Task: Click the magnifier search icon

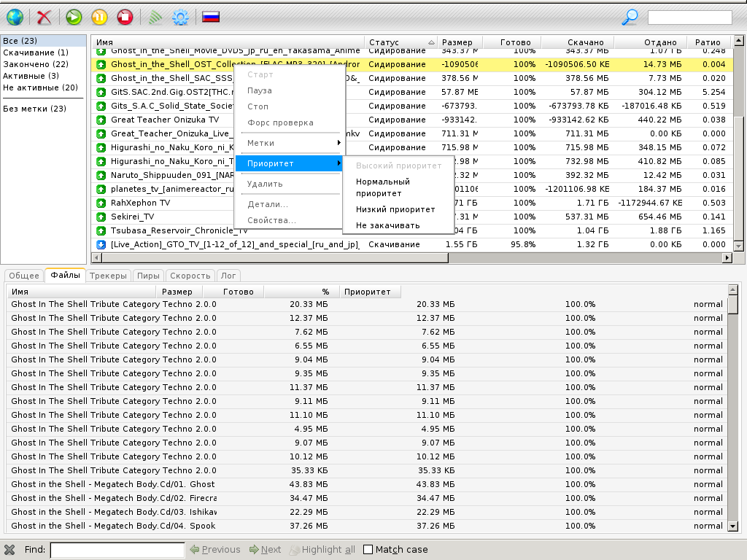Action: click(630, 17)
